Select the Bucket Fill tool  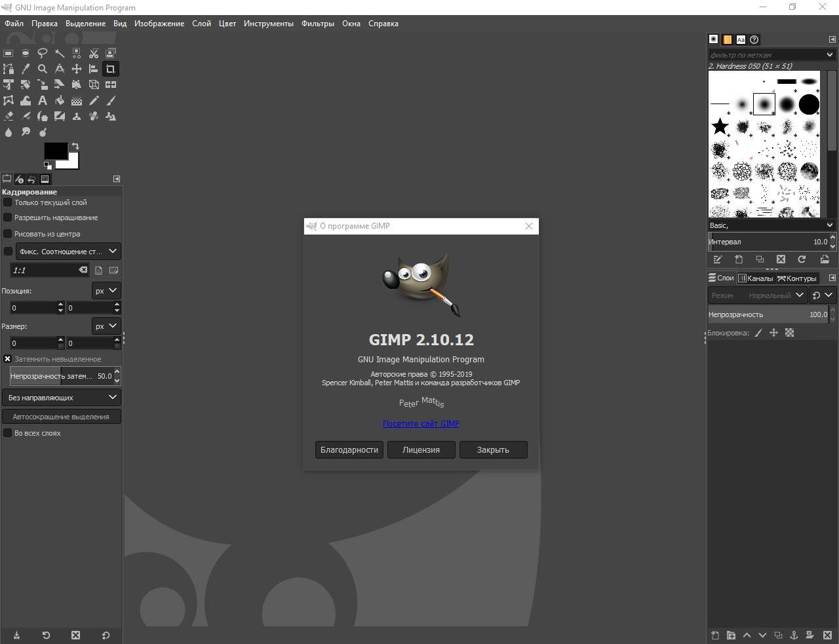tap(60, 100)
